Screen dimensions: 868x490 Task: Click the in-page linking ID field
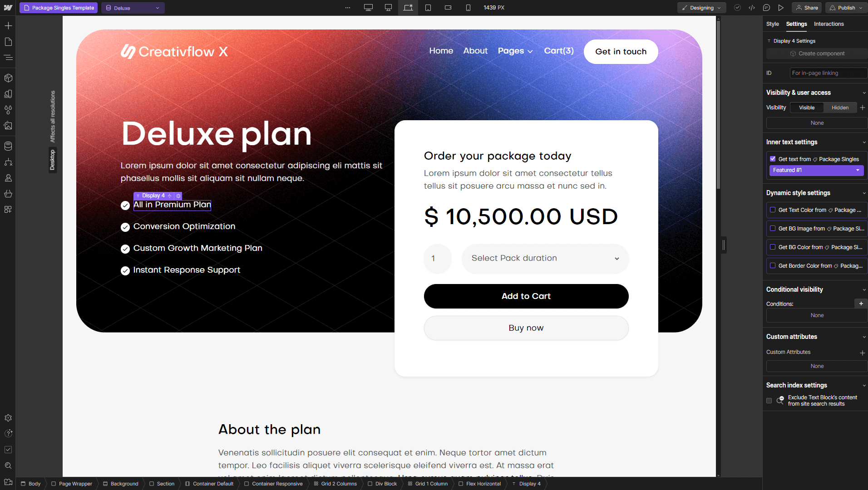point(828,73)
